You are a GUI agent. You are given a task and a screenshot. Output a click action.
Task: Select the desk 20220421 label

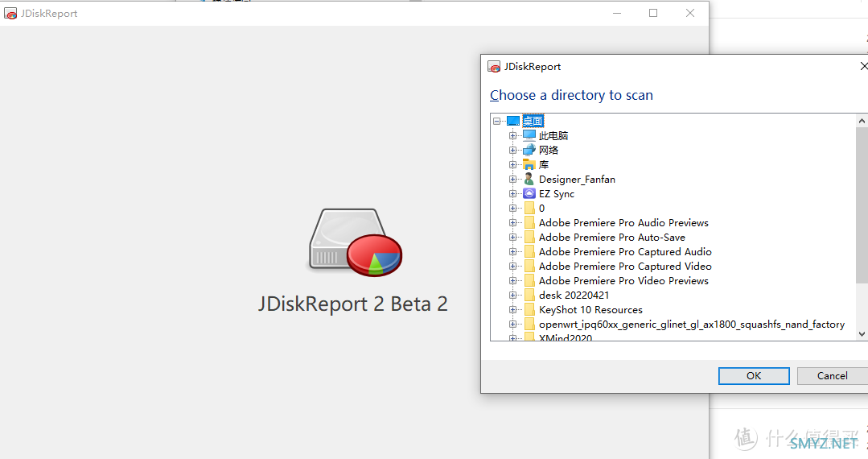(574, 295)
